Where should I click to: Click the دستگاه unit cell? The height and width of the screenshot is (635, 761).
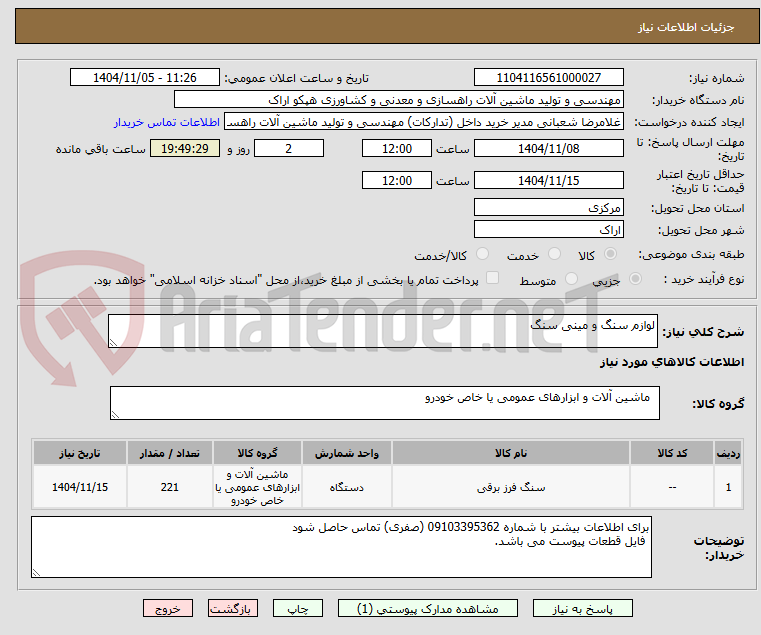(347, 487)
